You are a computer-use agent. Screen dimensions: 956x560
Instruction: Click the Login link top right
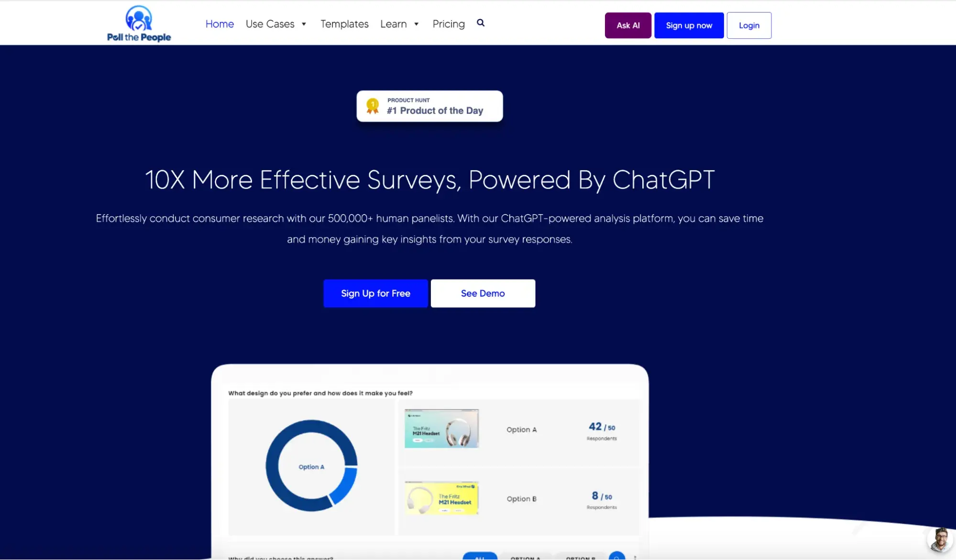pyautogui.click(x=748, y=25)
